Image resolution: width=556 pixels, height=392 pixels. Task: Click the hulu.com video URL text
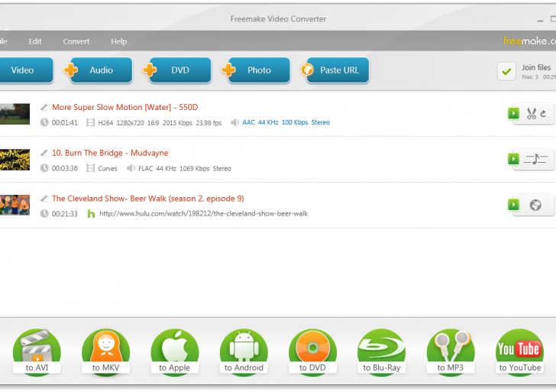pyautogui.click(x=203, y=213)
